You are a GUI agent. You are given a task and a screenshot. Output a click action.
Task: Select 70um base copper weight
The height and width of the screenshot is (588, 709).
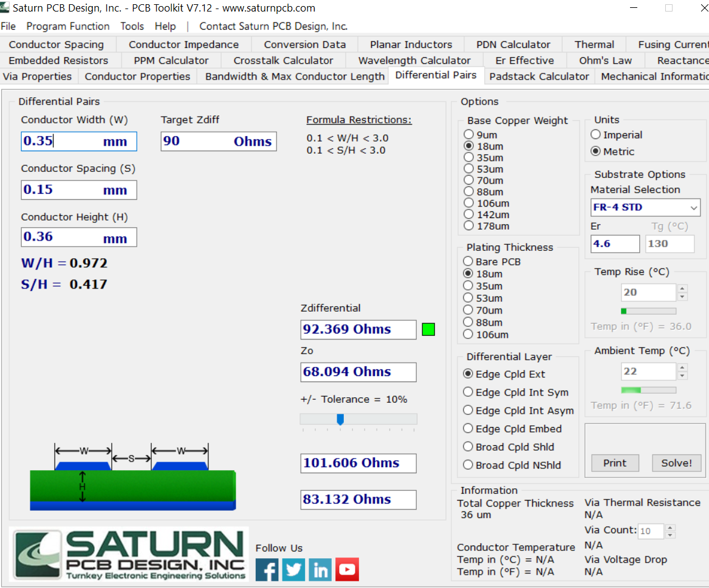[x=469, y=180]
